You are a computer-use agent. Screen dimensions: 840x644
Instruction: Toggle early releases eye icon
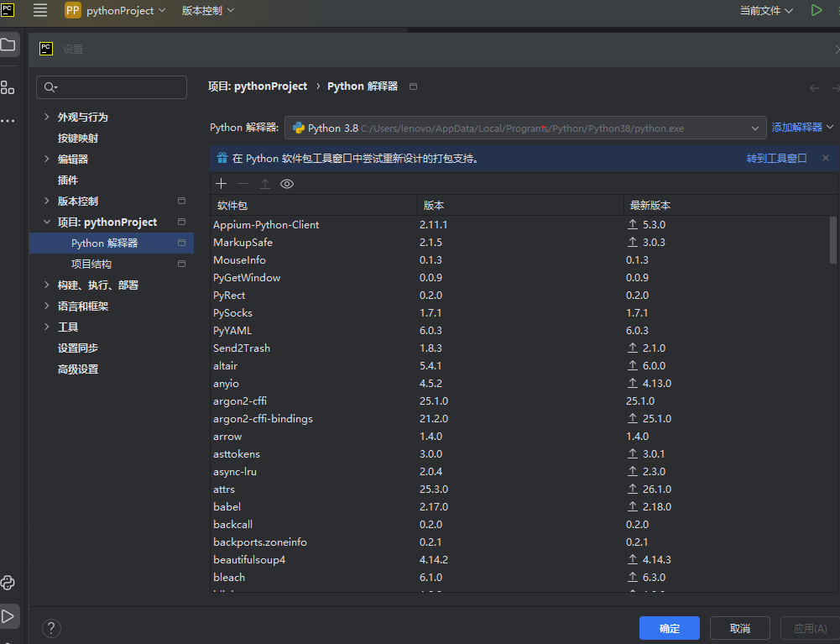(x=287, y=184)
